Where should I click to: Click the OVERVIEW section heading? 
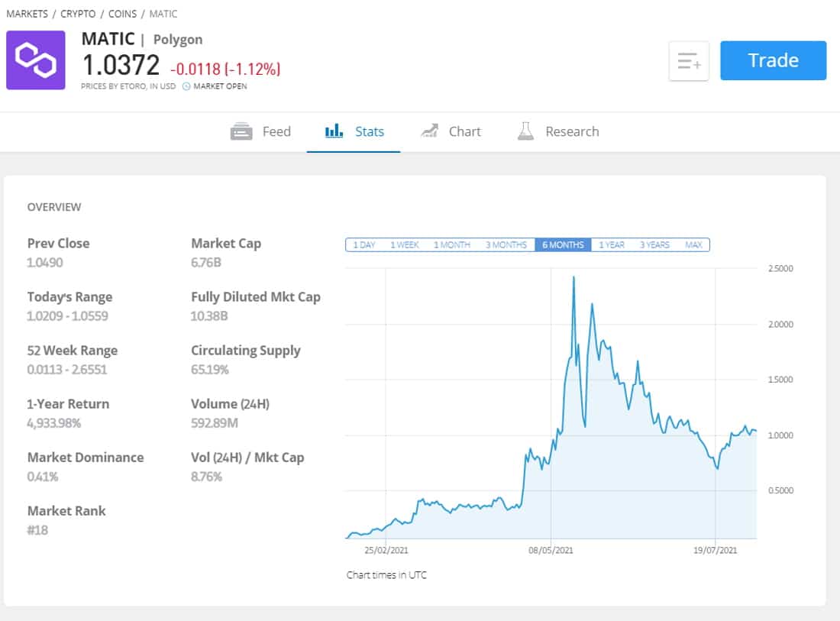54,207
